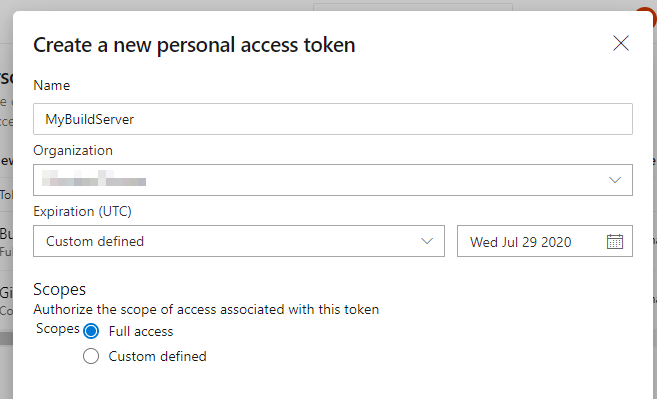Click the 'Custom defined' scope label text
Screen dimensions: 657x399
click(x=158, y=356)
